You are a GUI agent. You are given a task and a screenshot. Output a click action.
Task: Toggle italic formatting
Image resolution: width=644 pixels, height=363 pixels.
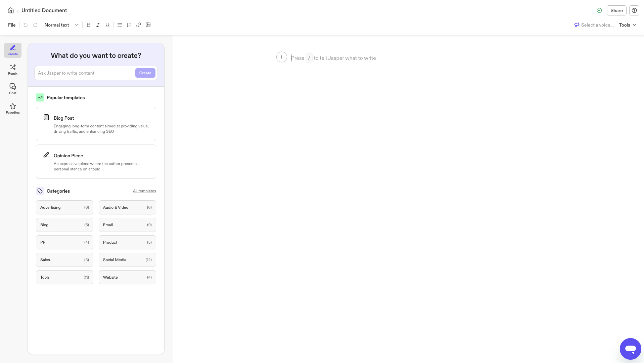[x=98, y=25]
